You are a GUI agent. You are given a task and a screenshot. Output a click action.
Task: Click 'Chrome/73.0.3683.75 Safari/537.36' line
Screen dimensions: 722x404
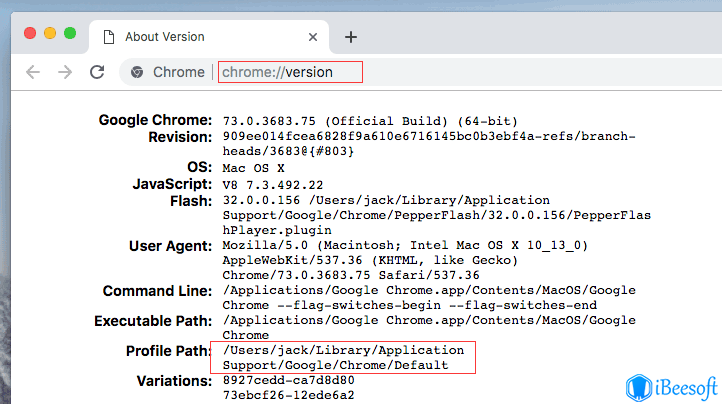coord(351,275)
